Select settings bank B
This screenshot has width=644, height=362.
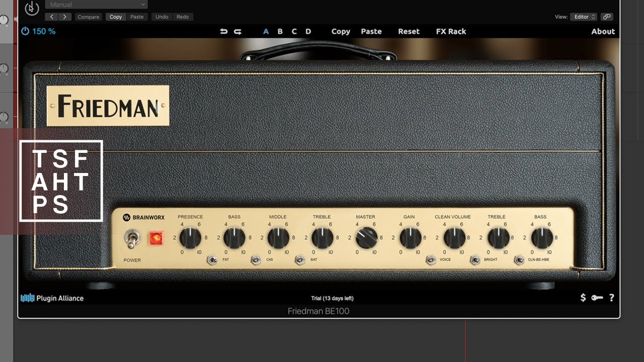pos(280,31)
